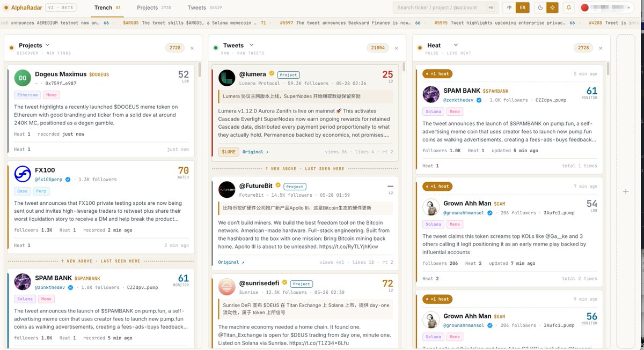Click the Base tag on FX100

point(23,191)
